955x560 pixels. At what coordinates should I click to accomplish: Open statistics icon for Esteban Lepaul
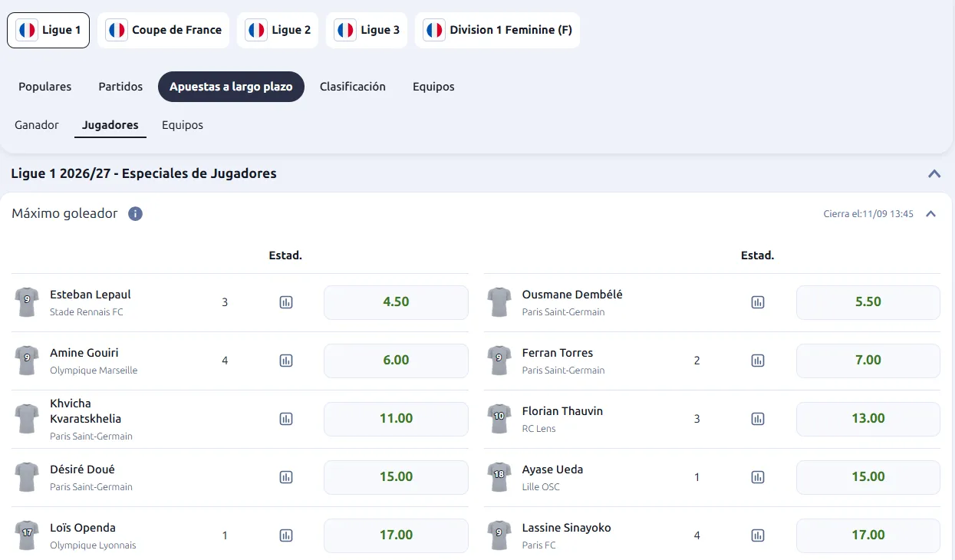286,302
